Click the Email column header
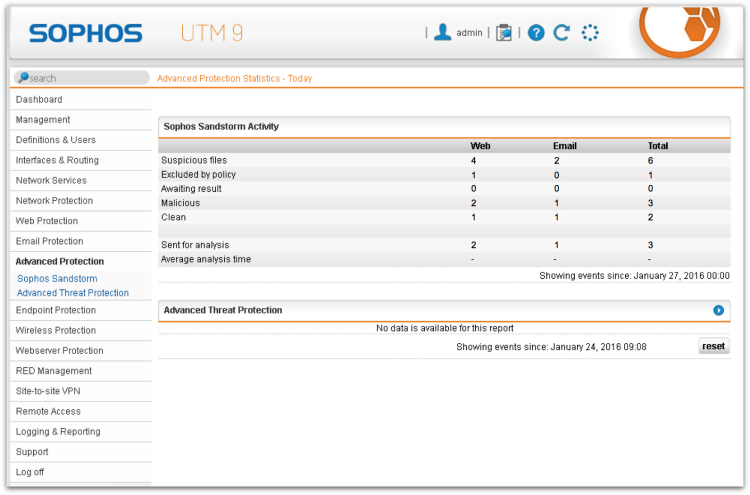 (564, 146)
